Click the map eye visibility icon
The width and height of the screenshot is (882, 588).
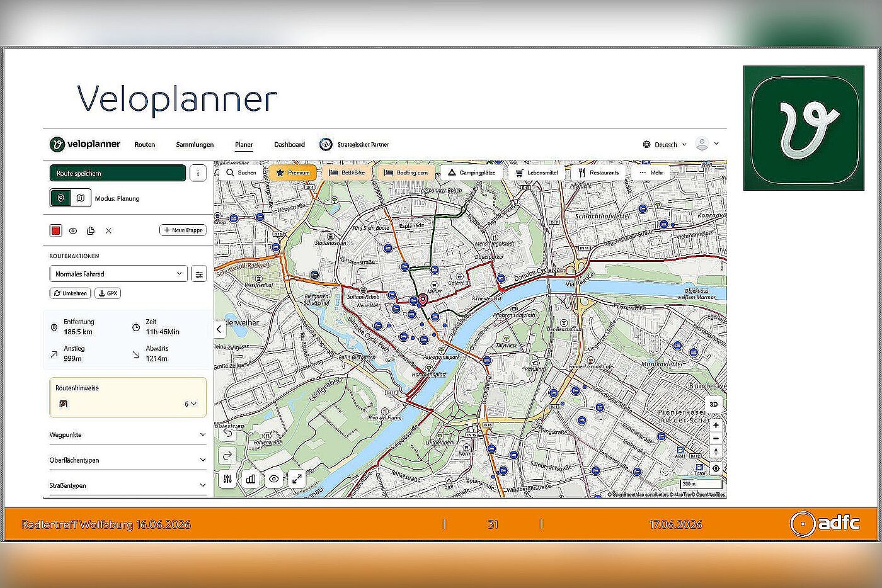274,478
